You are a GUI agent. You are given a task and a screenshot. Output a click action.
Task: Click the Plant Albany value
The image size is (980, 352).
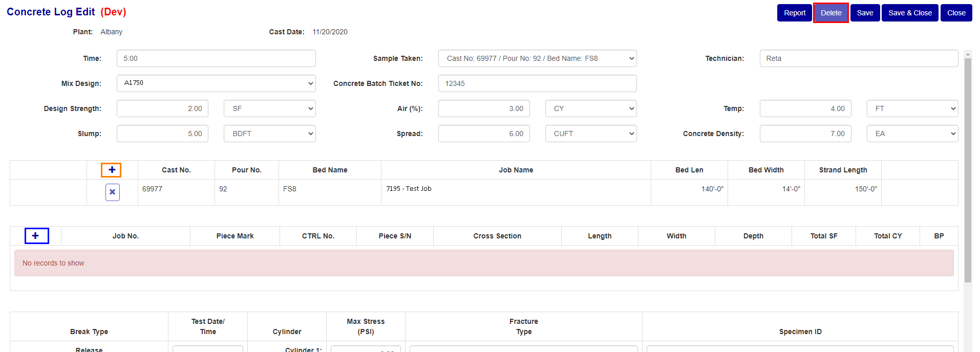(111, 32)
